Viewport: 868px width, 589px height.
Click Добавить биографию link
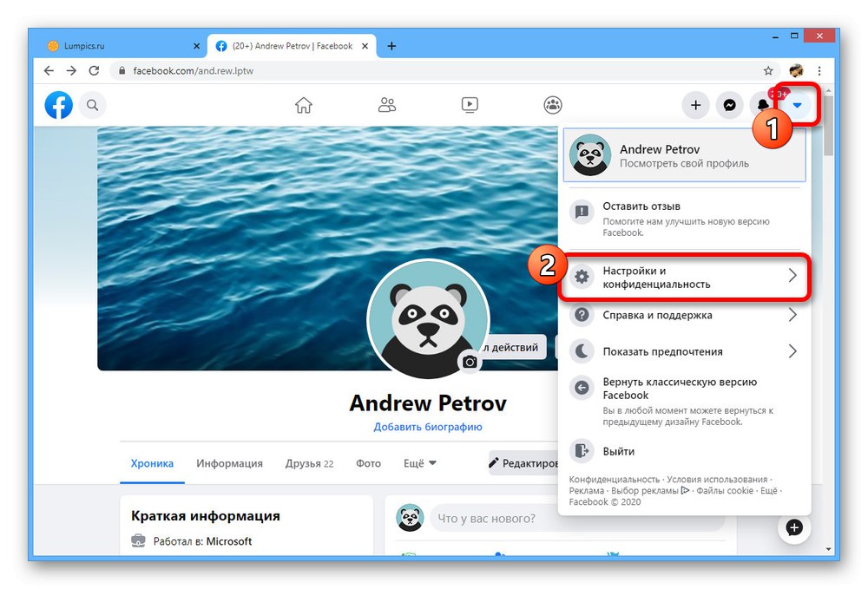(427, 427)
